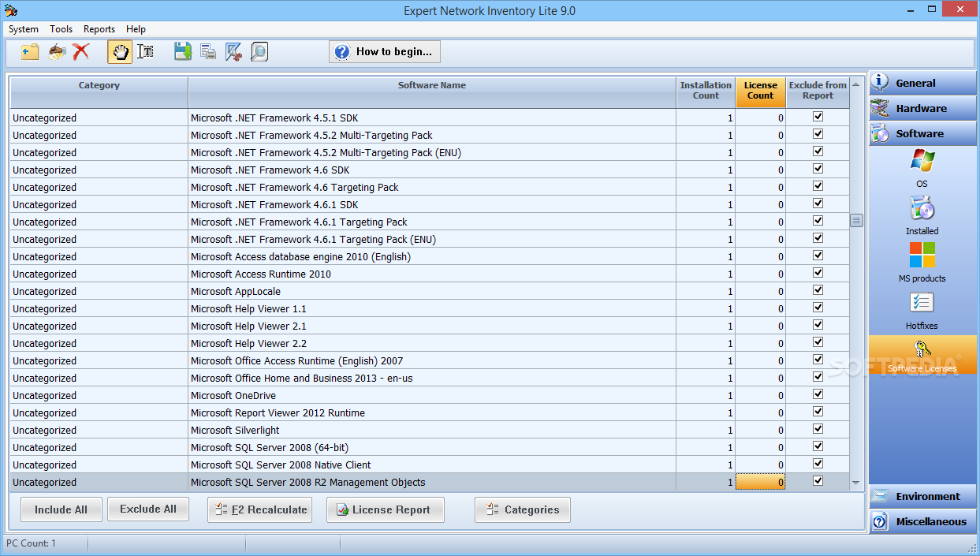Screen dimensions: 980x556
Task: Sort by the Category column header
Action: click(x=99, y=92)
